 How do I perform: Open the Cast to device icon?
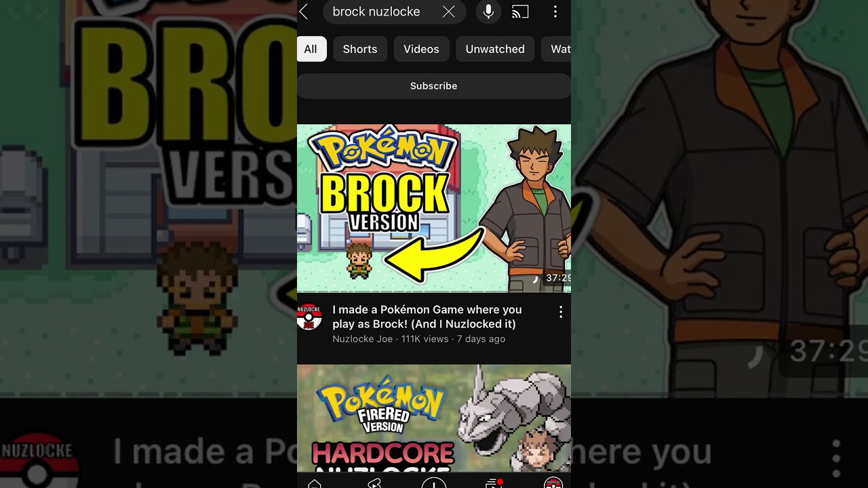tap(520, 12)
